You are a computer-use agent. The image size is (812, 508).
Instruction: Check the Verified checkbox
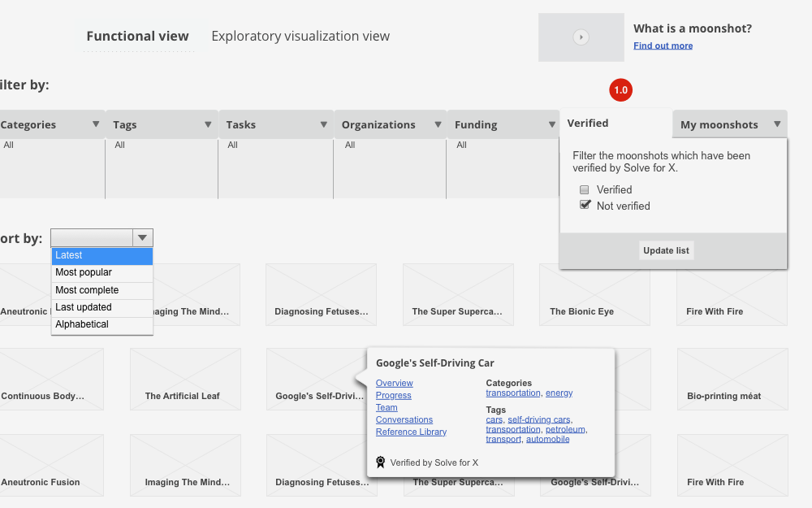pos(584,189)
